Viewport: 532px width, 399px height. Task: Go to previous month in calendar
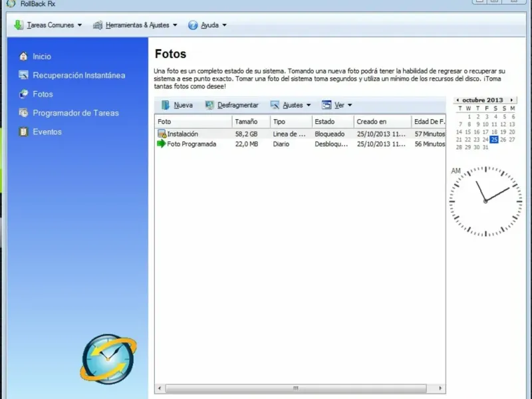[x=458, y=100]
